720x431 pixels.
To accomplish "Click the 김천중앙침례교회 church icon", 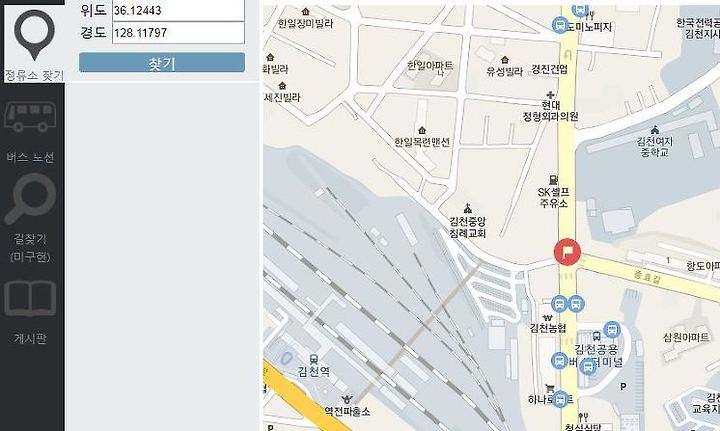I will click(x=467, y=208).
